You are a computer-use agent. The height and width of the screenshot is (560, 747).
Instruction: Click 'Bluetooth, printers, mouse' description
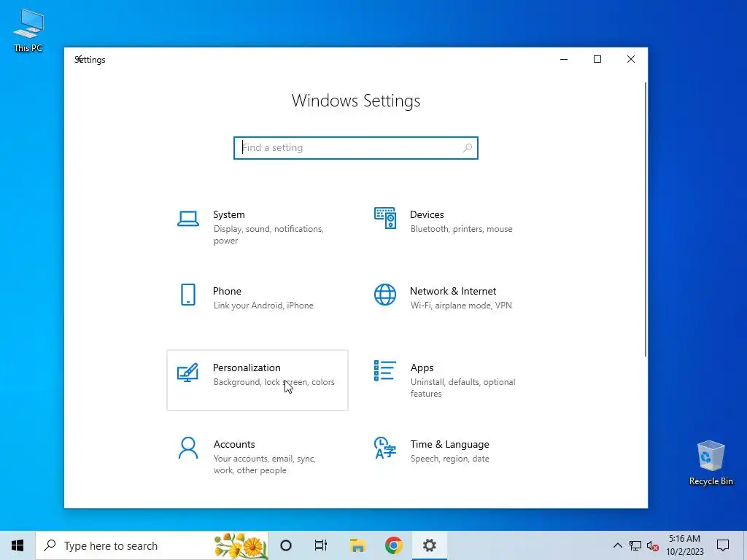click(x=462, y=229)
